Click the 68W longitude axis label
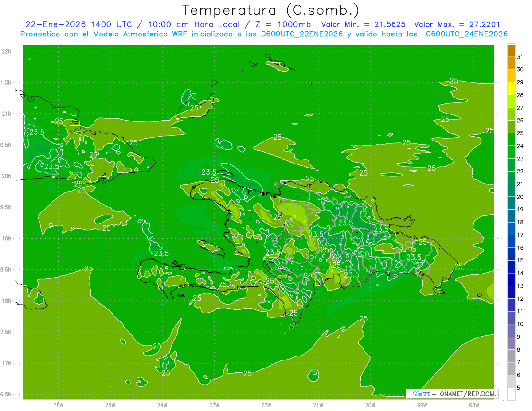Image resolution: width=532 pixels, height=411 pixels. [x=474, y=405]
